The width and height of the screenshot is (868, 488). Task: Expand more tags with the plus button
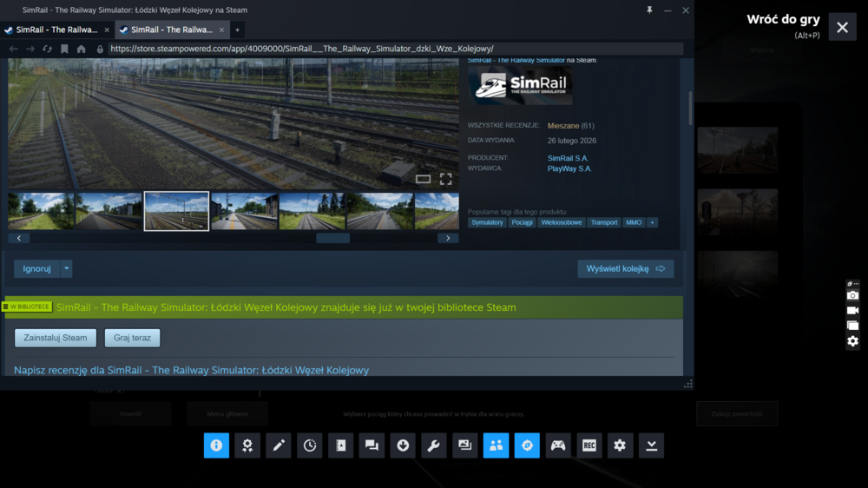pyautogui.click(x=653, y=222)
